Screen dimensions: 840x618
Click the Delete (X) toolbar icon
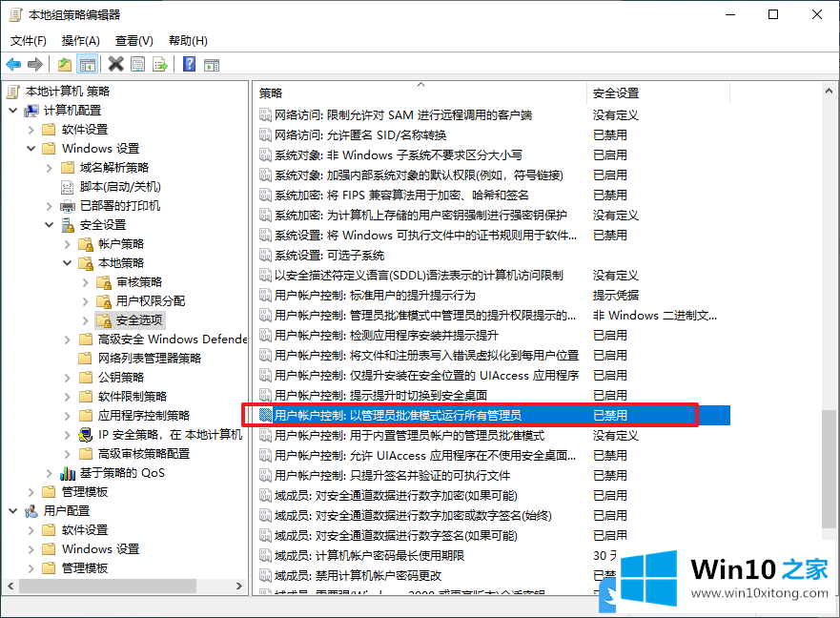115,64
